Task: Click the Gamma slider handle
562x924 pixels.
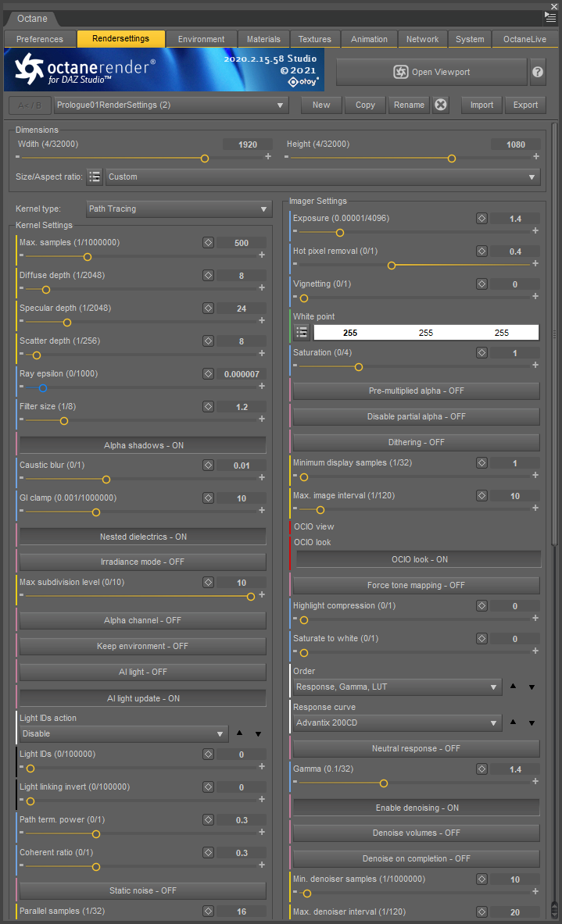Action: pyautogui.click(x=384, y=783)
